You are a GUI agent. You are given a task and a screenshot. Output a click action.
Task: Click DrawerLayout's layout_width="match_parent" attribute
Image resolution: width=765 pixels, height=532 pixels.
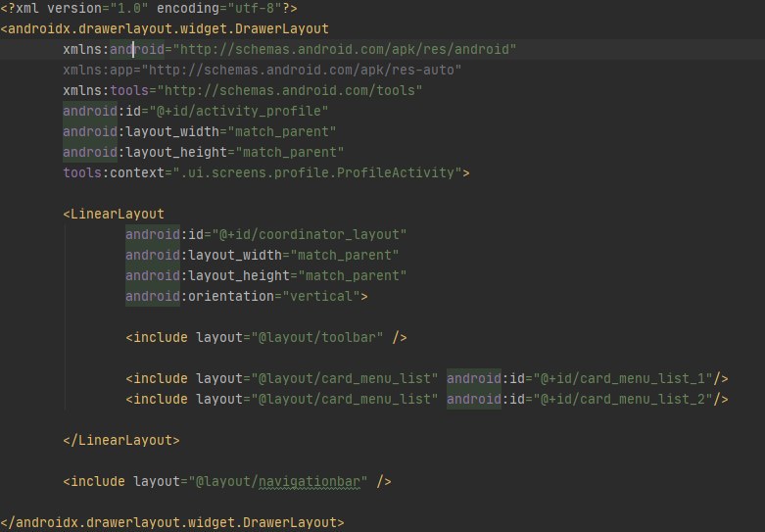(x=200, y=131)
